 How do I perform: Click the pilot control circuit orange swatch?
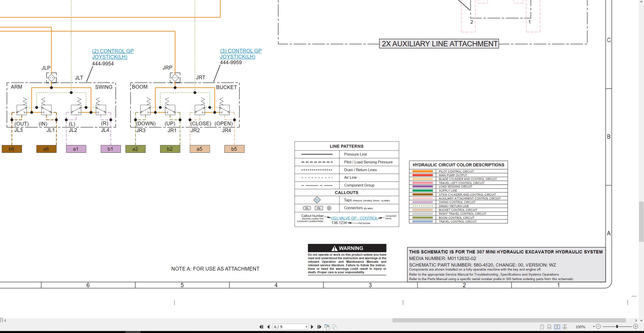pos(423,171)
